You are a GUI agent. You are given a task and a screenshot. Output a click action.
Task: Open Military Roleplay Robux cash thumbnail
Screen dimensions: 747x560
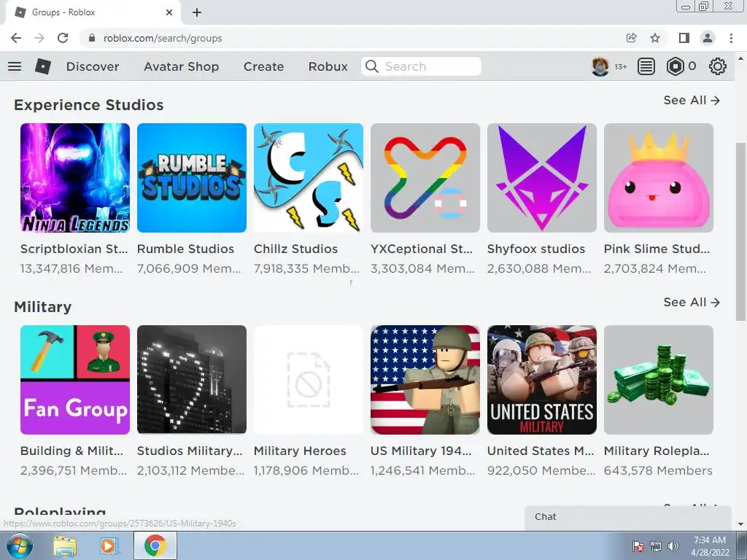[x=659, y=380]
